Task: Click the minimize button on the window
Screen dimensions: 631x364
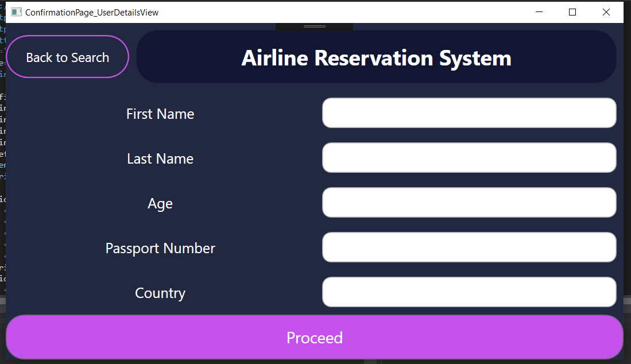Action: (x=539, y=11)
